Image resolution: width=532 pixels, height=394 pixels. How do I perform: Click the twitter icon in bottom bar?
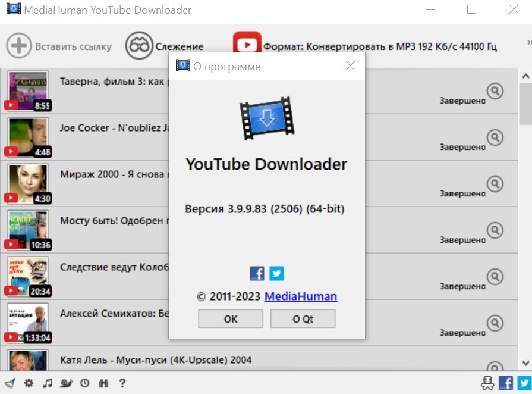click(x=524, y=383)
